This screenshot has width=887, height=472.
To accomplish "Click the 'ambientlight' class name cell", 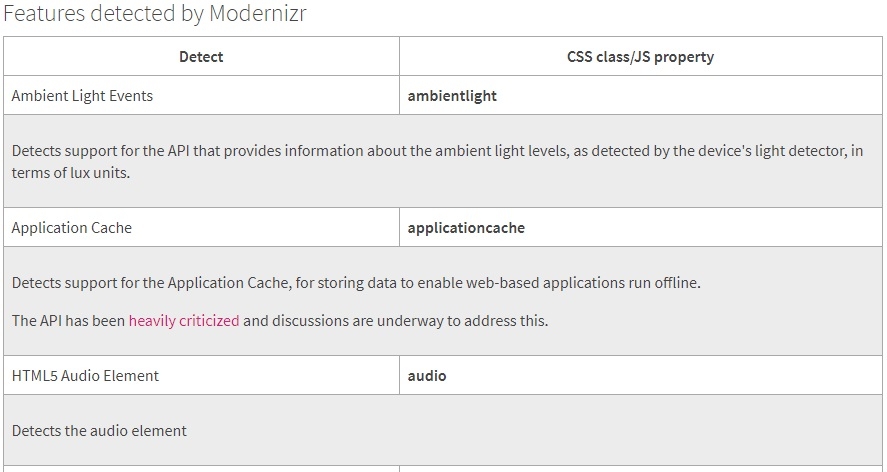I will (x=452, y=96).
